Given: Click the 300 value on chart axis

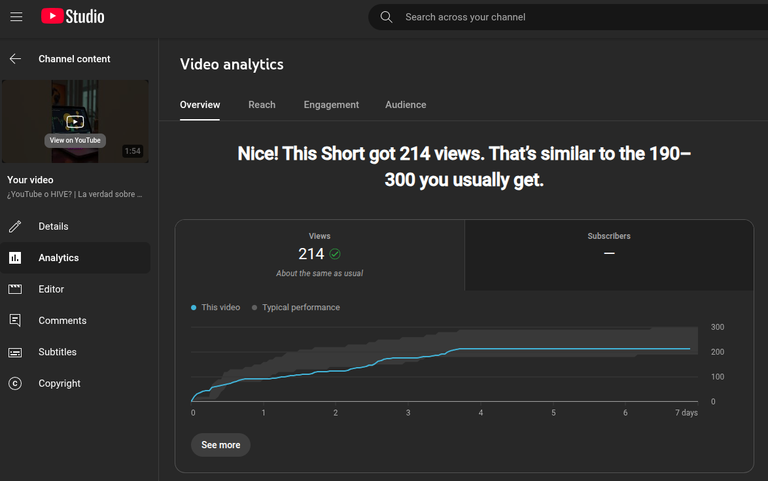Looking at the screenshot, I should (718, 327).
